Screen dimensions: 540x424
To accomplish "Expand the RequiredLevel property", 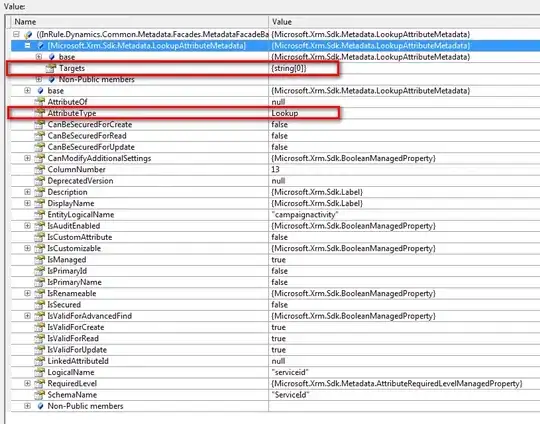I will click(27, 383).
